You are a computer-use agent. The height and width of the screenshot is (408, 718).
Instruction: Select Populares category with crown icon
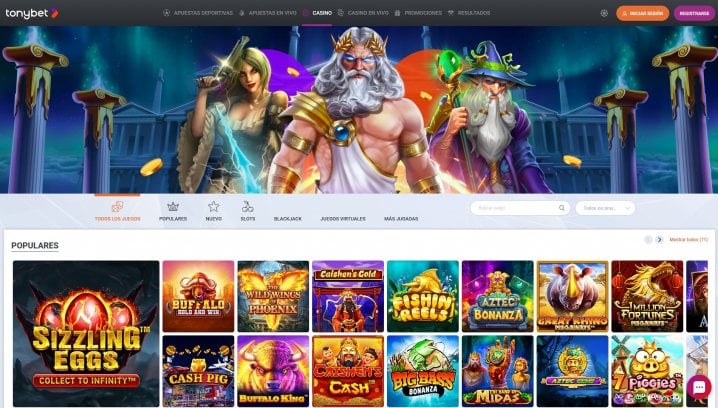[x=173, y=212]
